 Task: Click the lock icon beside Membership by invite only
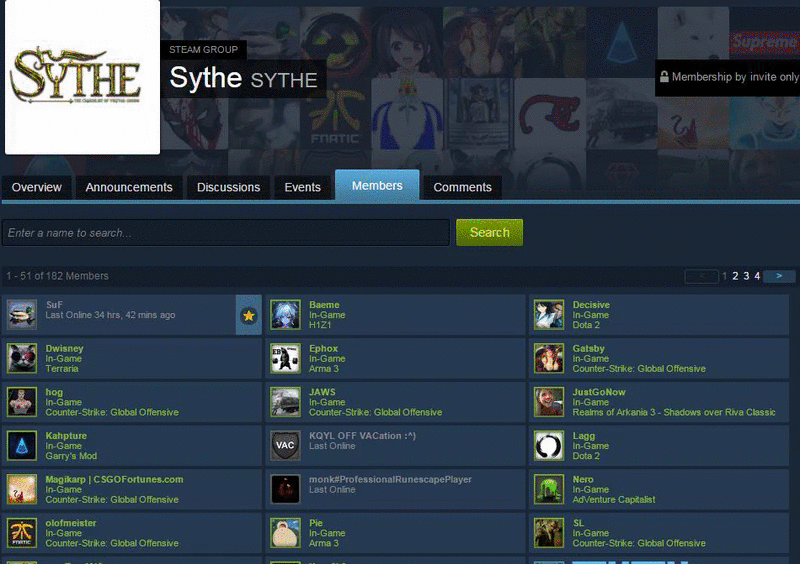664,77
